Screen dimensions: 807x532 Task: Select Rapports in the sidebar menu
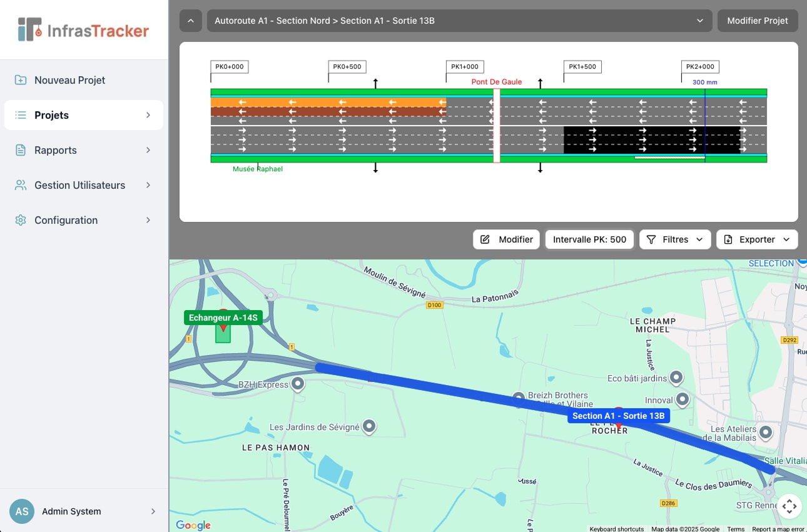(x=56, y=150)
